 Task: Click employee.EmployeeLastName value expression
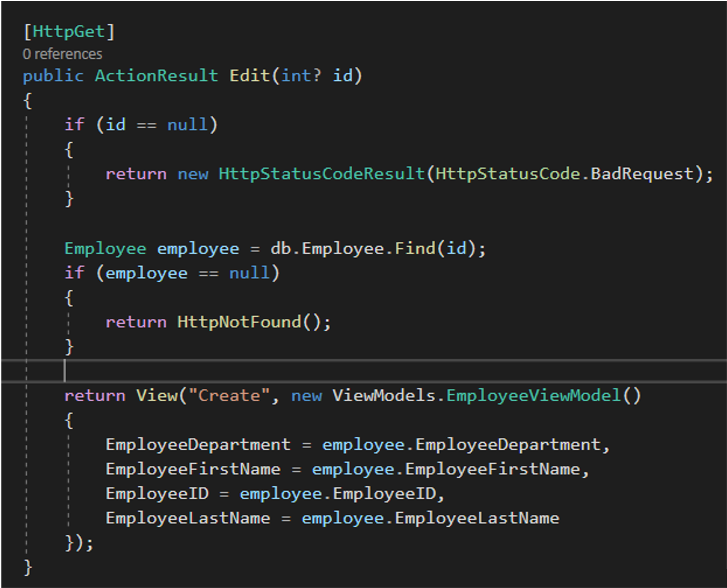click(x=430, y=518)
